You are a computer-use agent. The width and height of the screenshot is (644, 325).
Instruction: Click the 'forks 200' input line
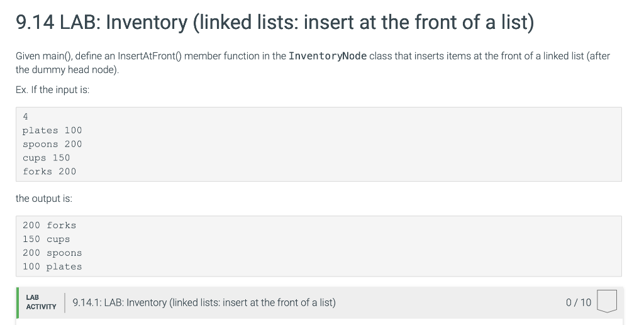pos(49,172)
